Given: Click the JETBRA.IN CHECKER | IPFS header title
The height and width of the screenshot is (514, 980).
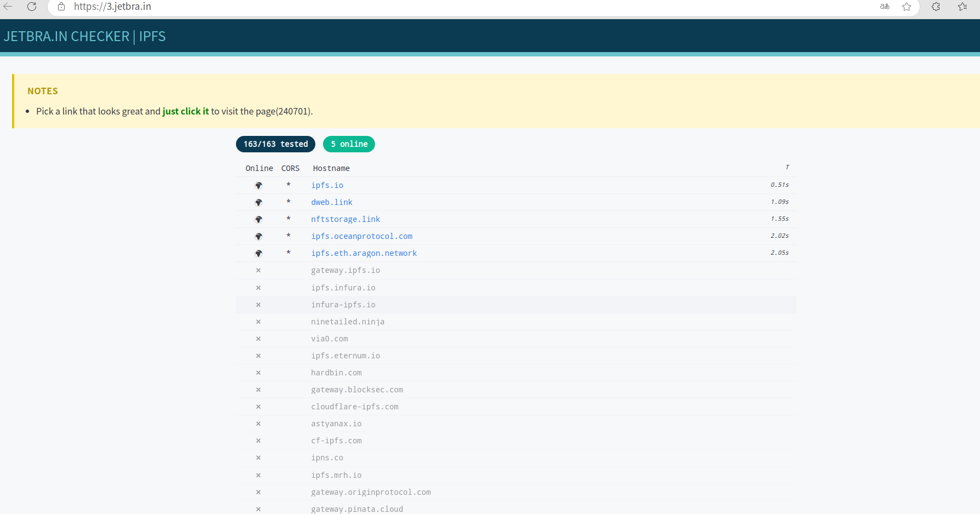Looking at the screenshot, I should 85,36.
